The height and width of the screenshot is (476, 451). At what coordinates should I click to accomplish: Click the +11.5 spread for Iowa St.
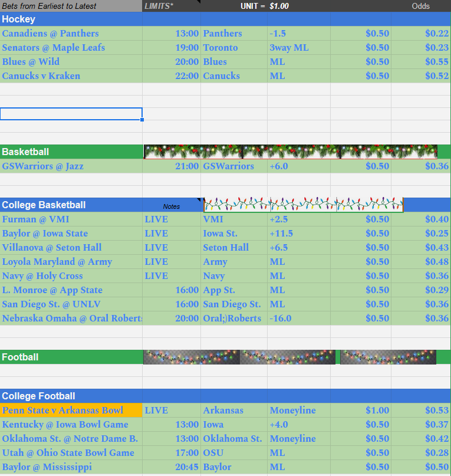(x=299, y=234)
